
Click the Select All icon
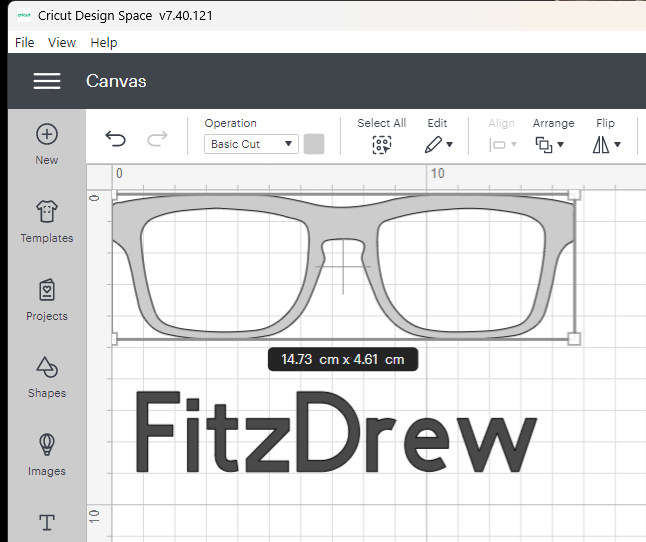[x=381, y=144]
